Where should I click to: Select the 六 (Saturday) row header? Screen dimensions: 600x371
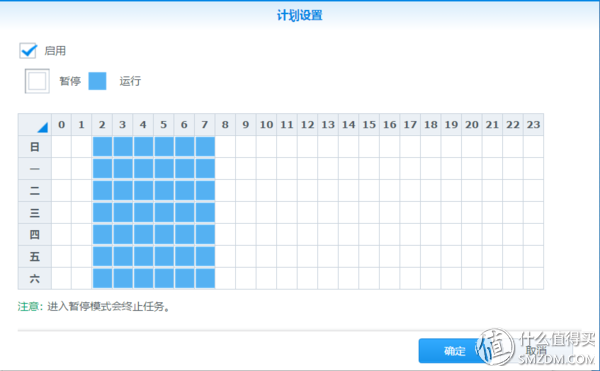coord(35,278)
